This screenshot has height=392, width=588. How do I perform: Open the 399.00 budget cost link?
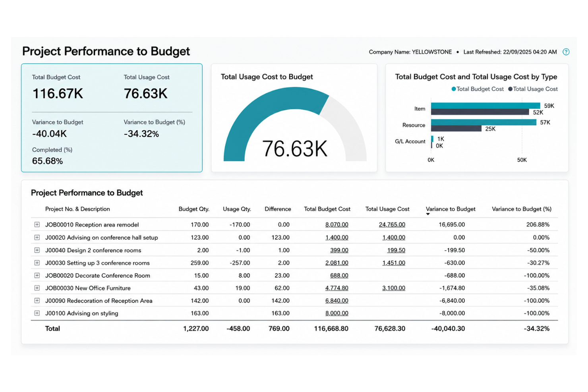click(x=339, y=250)
